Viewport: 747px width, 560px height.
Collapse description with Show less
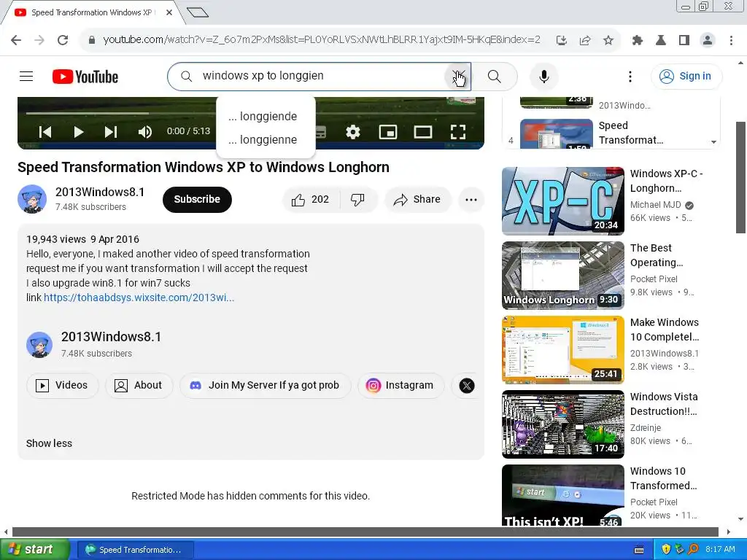[x=49, y=443]
